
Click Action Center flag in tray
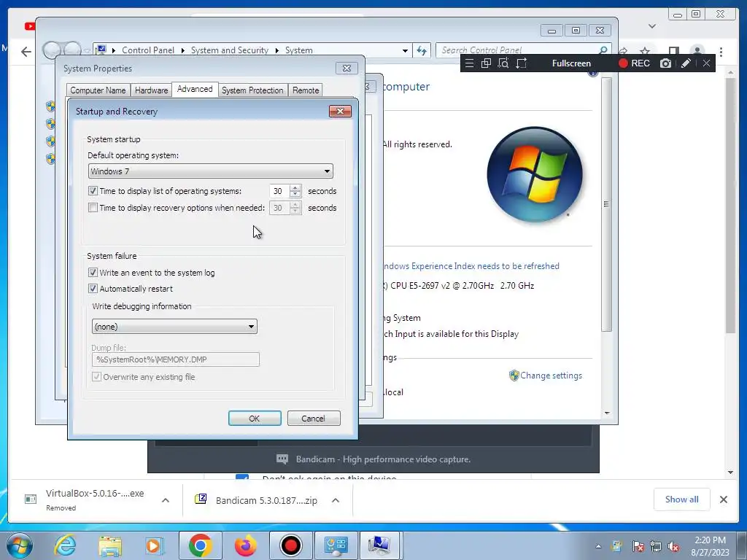[638, 546]
